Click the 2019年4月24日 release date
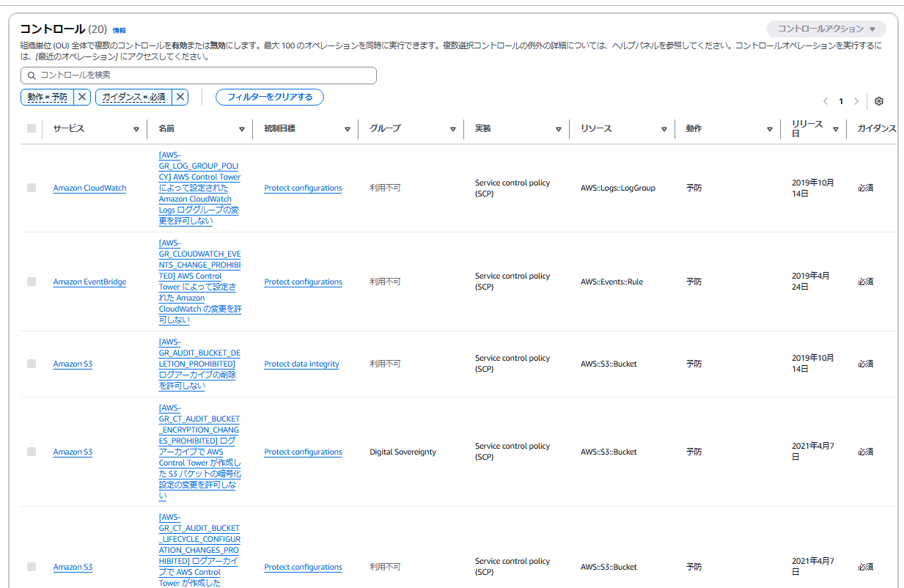Screen dimensions: 904x588 coord(811,282)
